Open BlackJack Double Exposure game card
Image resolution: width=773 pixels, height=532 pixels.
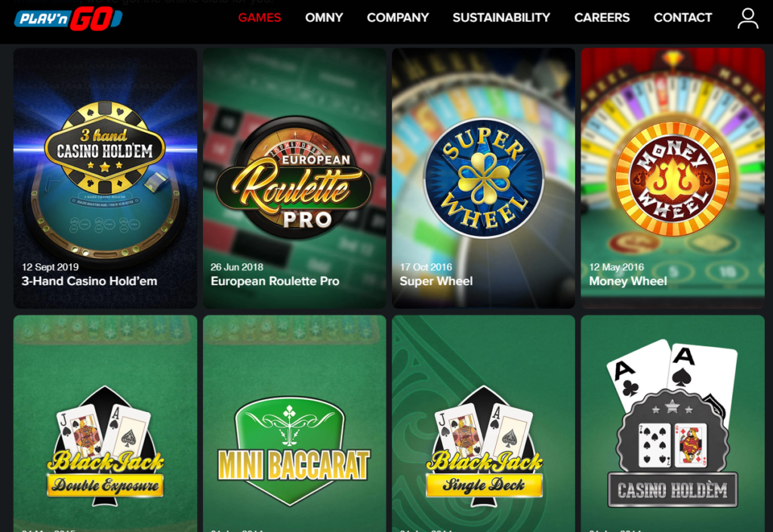105,423
